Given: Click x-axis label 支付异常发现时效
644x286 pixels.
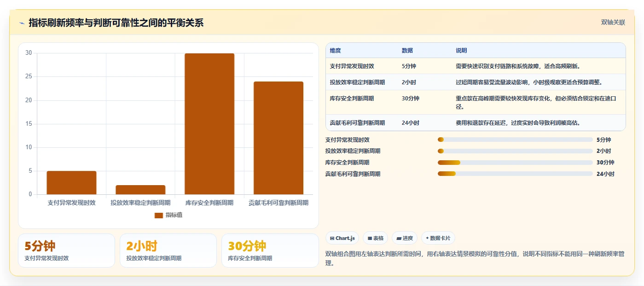Looking at the screenshot, I should coord(71,203).
